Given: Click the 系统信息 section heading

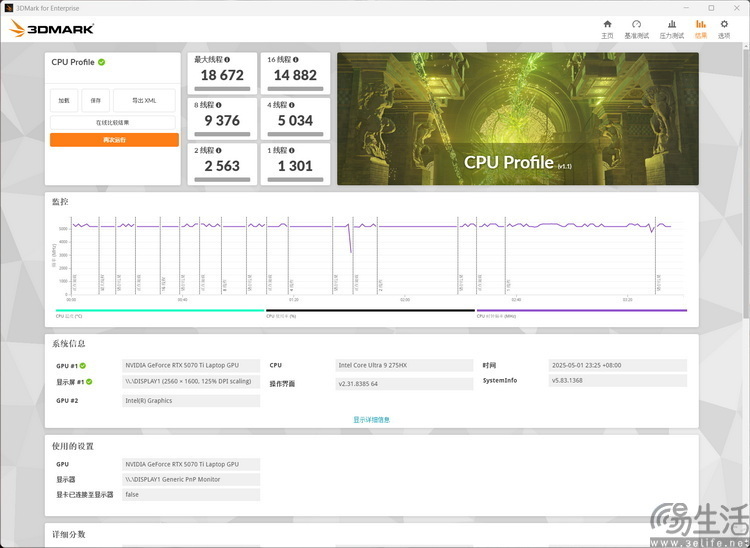Looking at the screenshot, I should coord(69,343).
